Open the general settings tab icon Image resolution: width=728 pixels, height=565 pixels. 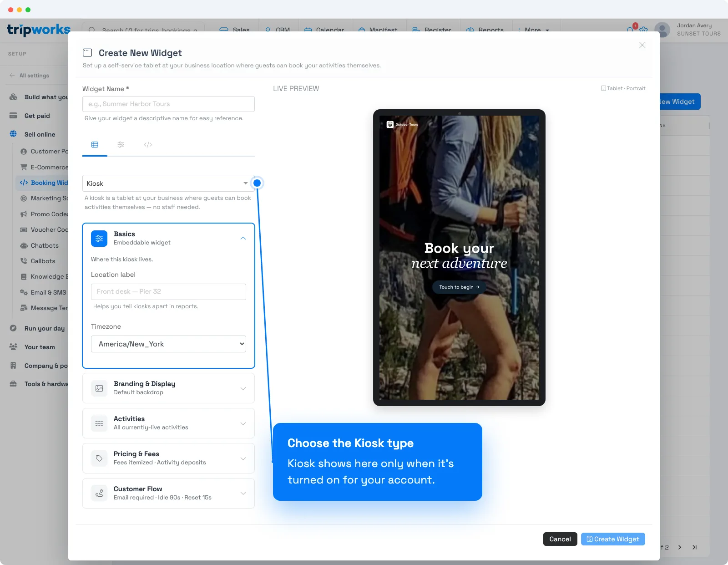(95, 145)
